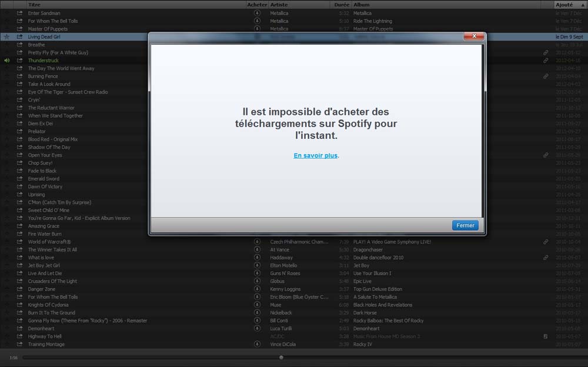The height and width of the screenshot is (367, 588).
Task: Open the link icon on the What is love row
Action: 546,258
